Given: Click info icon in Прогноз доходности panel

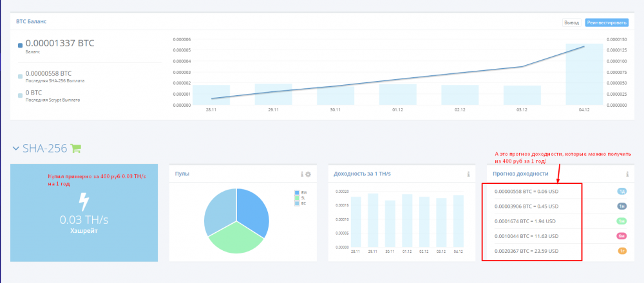Looking at the screenshot, I should pos(627,174).
